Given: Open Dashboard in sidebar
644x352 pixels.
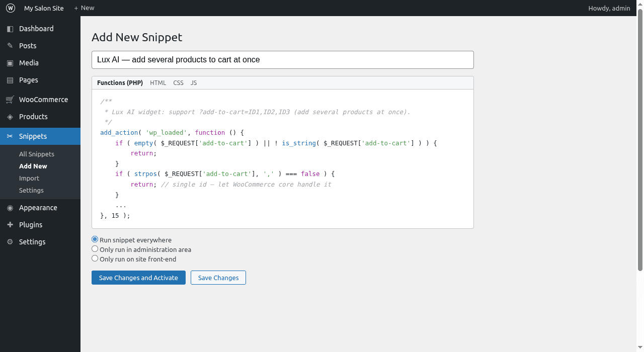Looking at the screenshot, I should 40,29.
